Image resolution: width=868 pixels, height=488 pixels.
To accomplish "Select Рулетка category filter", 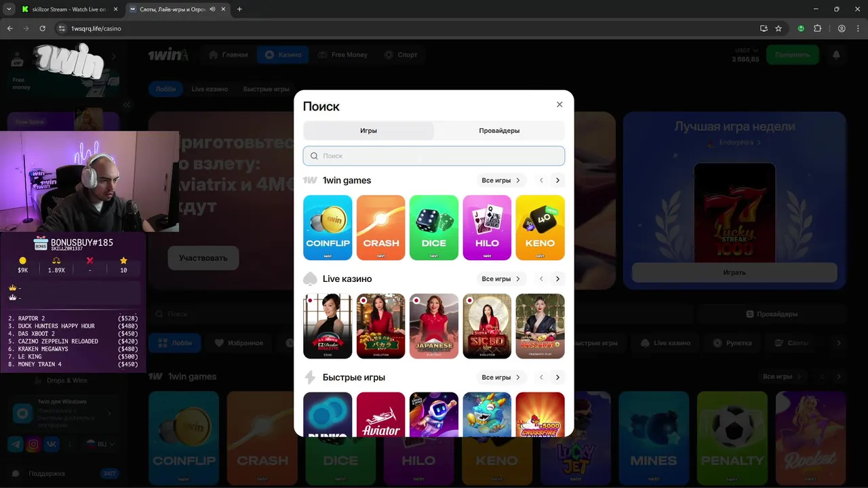I will [x=732, y=343].
